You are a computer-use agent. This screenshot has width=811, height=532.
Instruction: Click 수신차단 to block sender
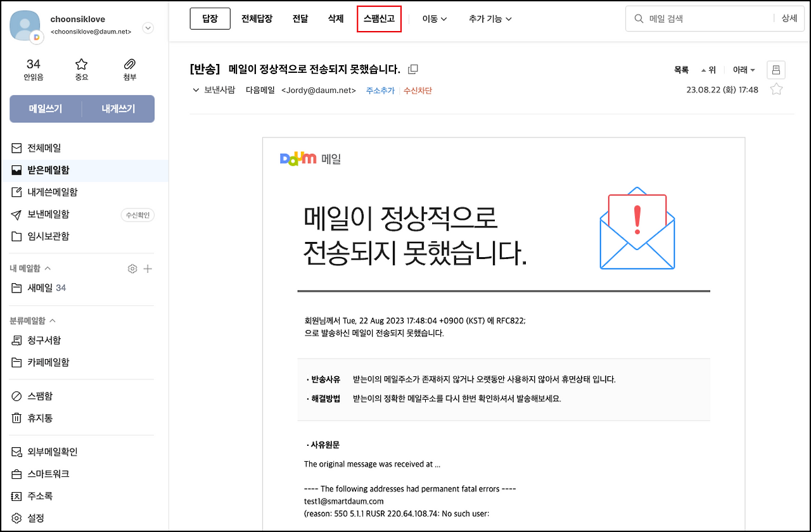click(x=418, y=91)
